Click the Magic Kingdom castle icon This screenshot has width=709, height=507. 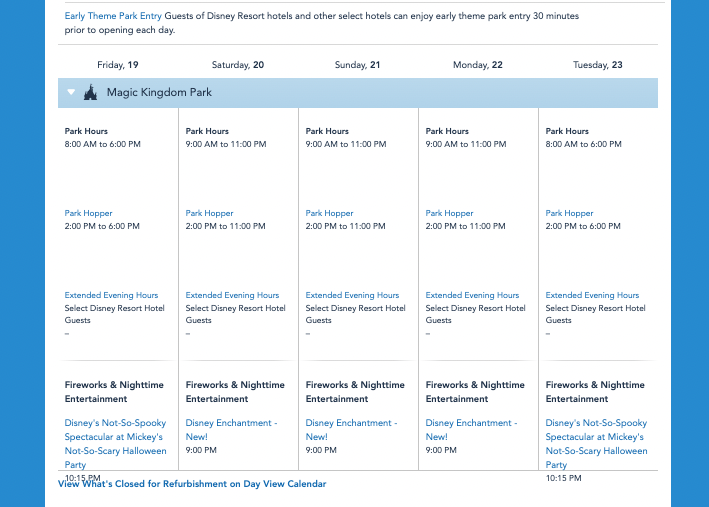90,93
